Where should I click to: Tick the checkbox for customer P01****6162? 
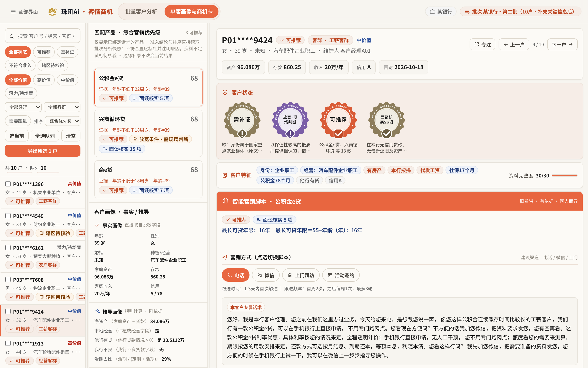[8, 248]
